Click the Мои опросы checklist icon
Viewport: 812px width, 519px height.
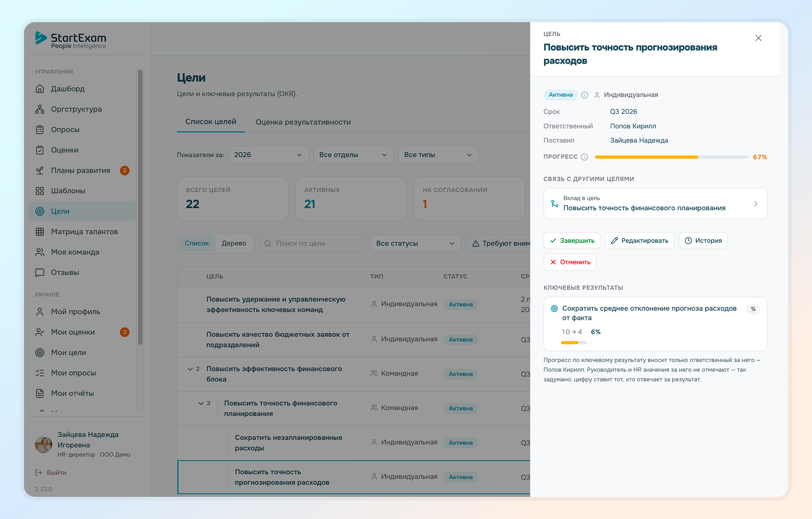40,373
